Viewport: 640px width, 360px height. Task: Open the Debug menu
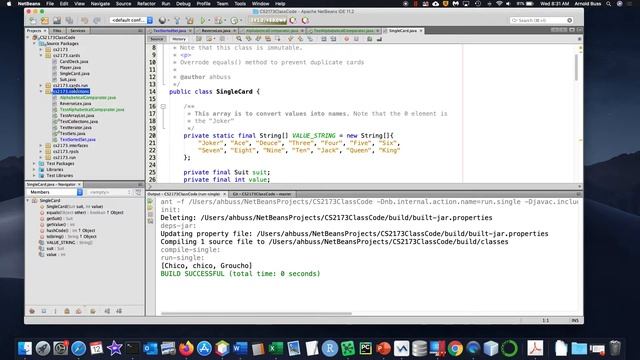click(x=183, y=4)
